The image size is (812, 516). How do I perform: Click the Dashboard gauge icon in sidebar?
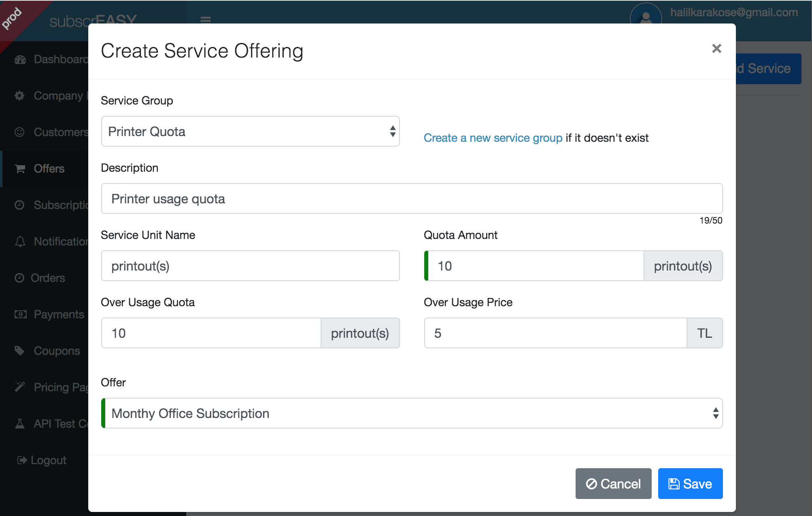[20, 60]
